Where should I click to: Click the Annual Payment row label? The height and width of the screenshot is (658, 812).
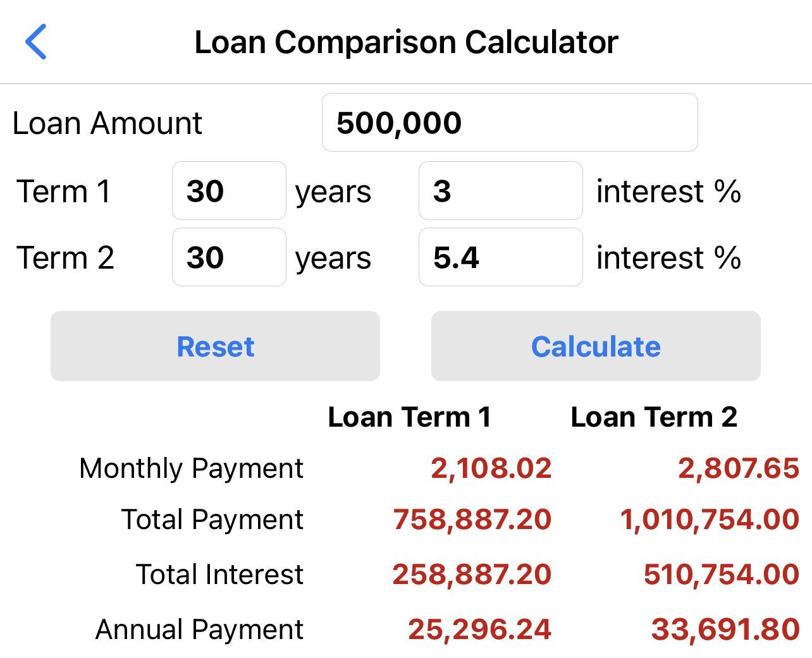coord(199,629)
